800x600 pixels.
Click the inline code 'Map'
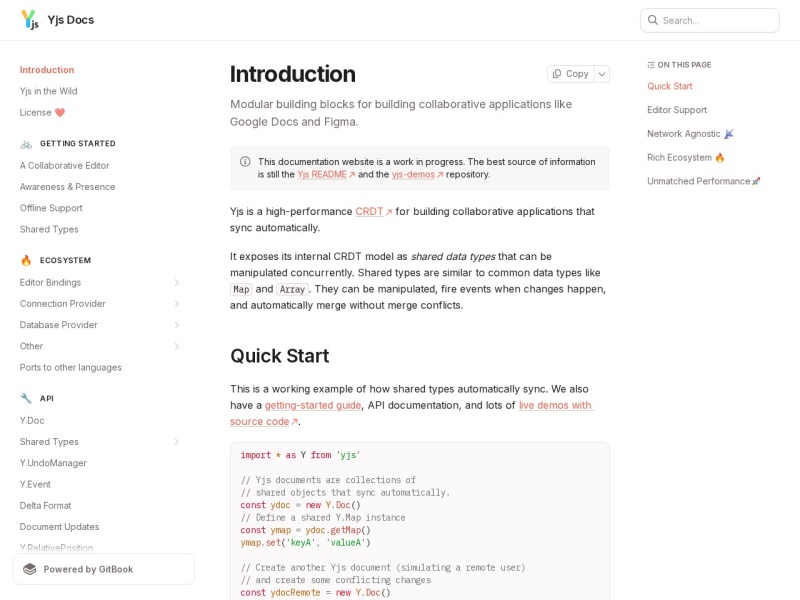point(241,290)
